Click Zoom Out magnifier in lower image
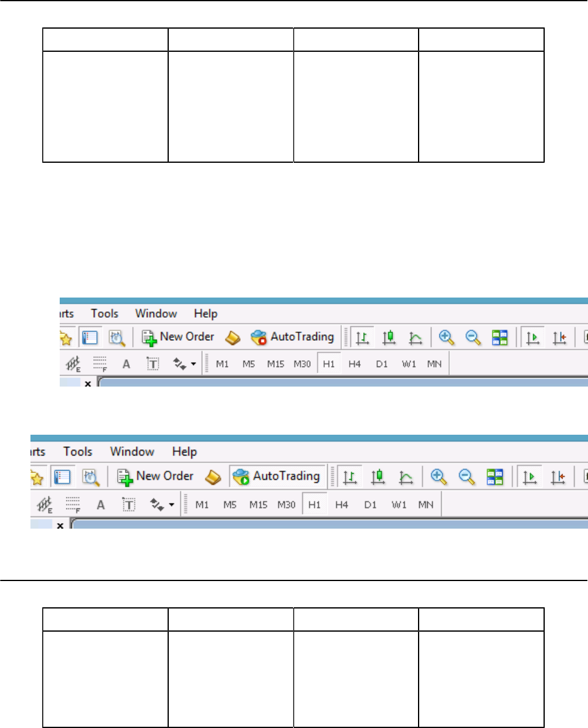 pos(466,477)
